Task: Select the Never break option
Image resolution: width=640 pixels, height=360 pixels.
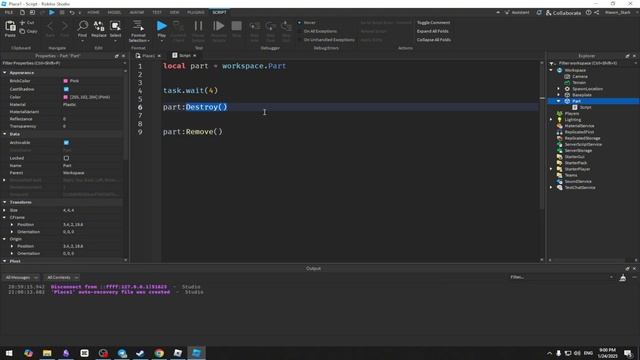Action: click(x=307, y=23)
